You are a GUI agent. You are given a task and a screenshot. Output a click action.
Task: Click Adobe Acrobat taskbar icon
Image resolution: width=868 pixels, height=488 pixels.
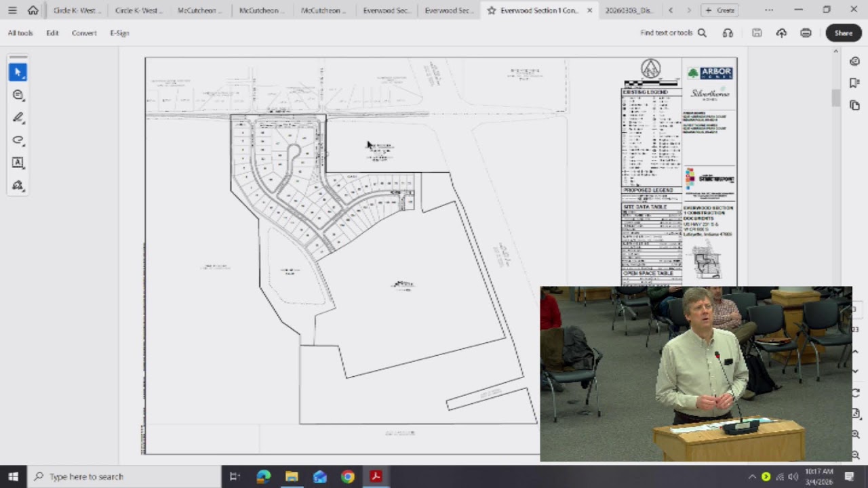coord(376,476)
